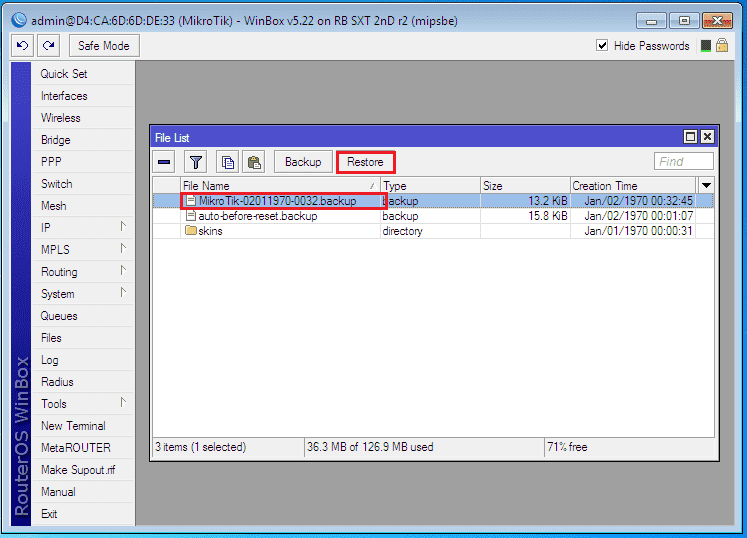Click the Paste icon in File List toolbar
Viewport: 747px width, 538px height.
click(254, 162)
